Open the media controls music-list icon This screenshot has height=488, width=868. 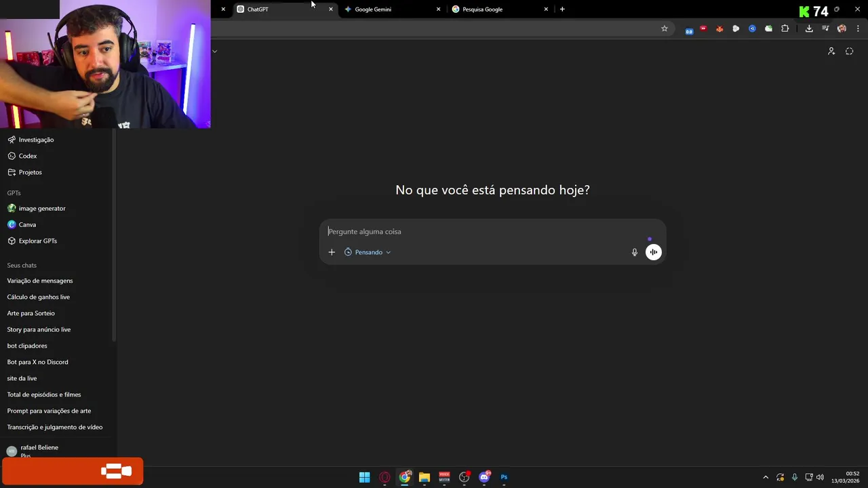825,28
